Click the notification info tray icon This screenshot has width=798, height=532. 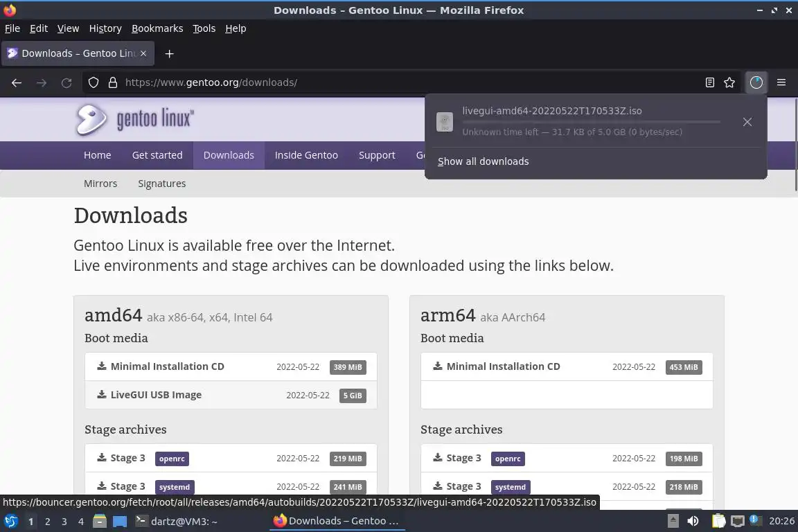[x=756, y=520]
